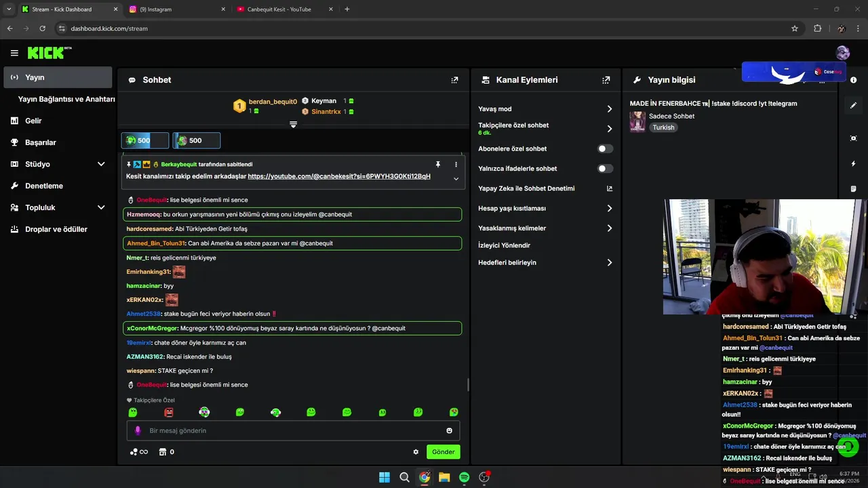The width and height of the screenshot is (868, 488).
Task: Collapse the chat leaderboard arrow
Action: [x=293, y=125]
